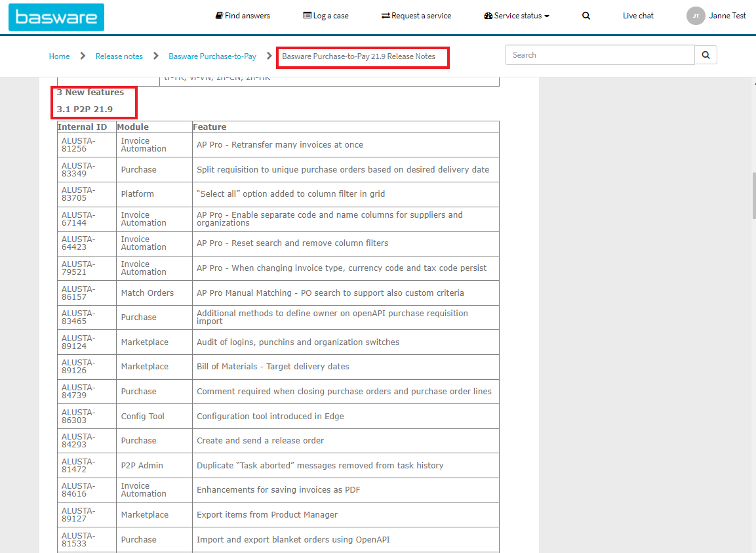Select ID cell ALUSTA-81256

pos(87,145)
